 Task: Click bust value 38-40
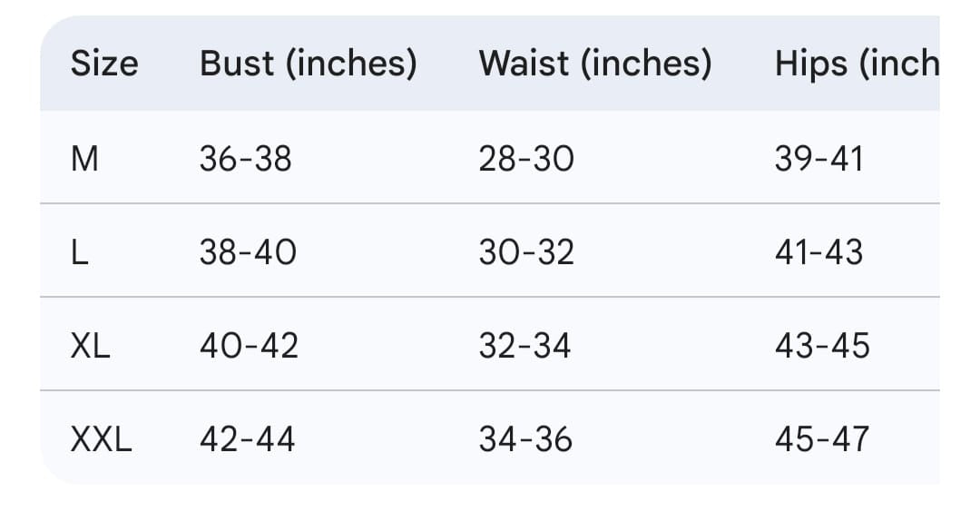coord(248,252)
